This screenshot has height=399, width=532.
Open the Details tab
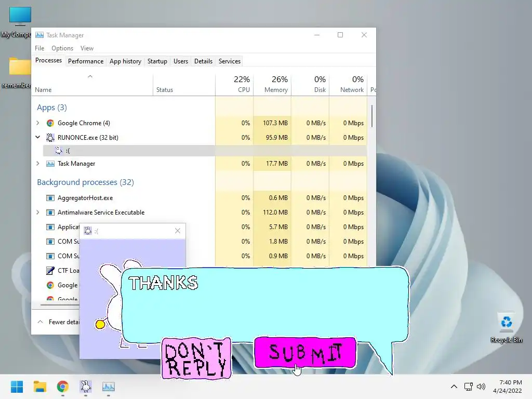(x=203, y=61)
